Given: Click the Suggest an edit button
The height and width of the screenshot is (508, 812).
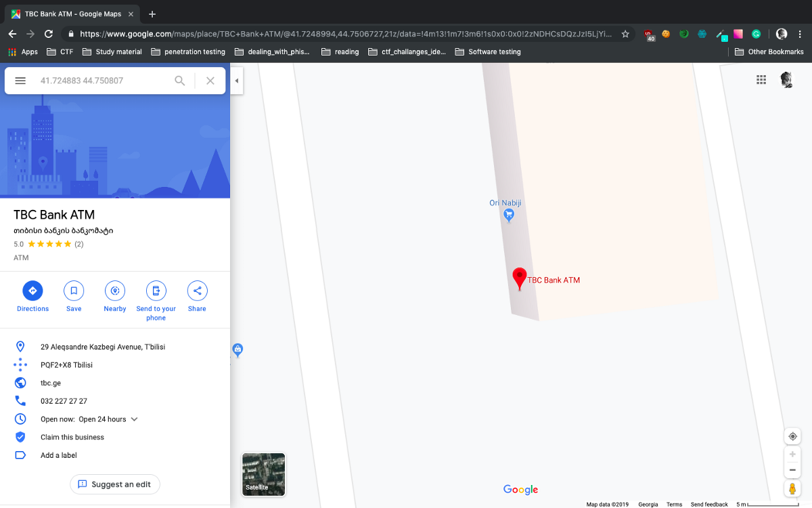Looking at the screenshot, I should pyautogui.click(x=115, y=484).
